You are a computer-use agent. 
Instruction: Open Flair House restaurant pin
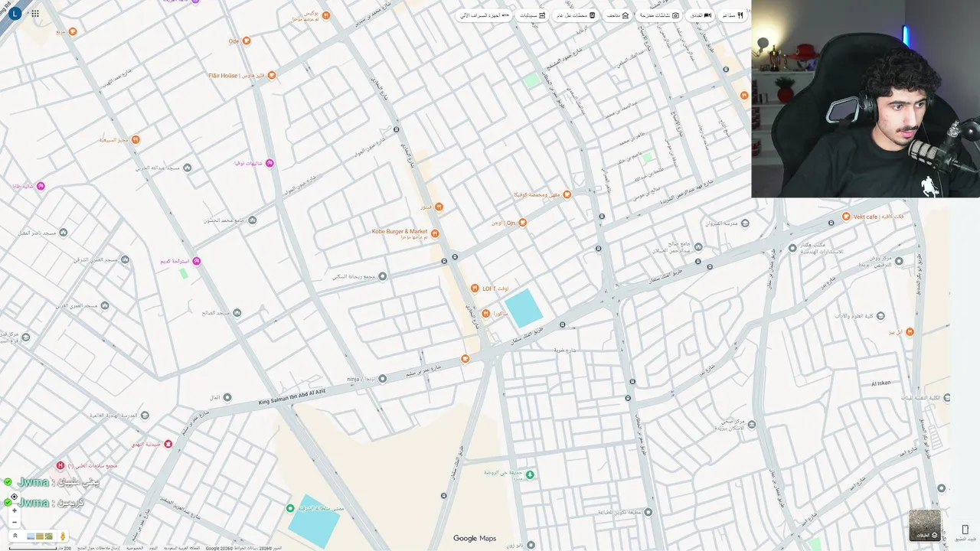point(271,75)
